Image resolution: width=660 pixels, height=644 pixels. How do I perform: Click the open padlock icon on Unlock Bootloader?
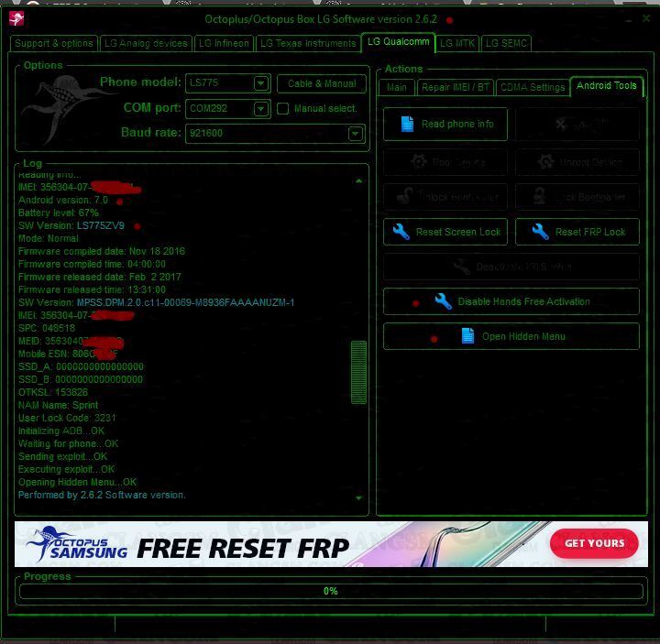pos(405,196)
